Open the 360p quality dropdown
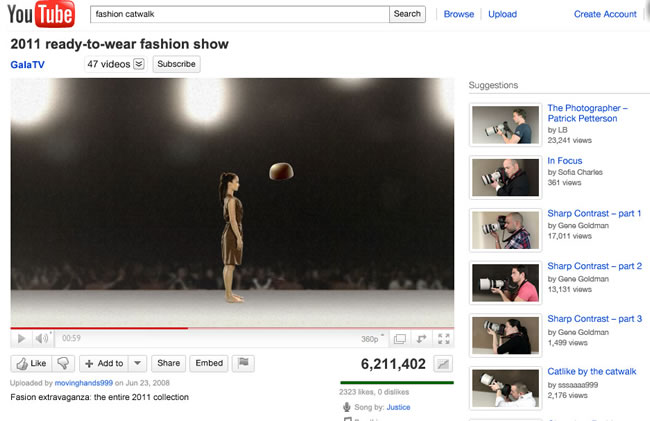The image size is (650, 421). pyautogui.click(x=372, y=339)
